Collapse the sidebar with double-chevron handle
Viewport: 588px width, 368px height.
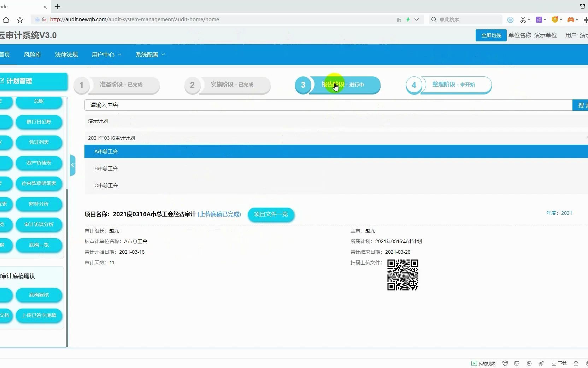pyautogui.click(x=73, y=165)
